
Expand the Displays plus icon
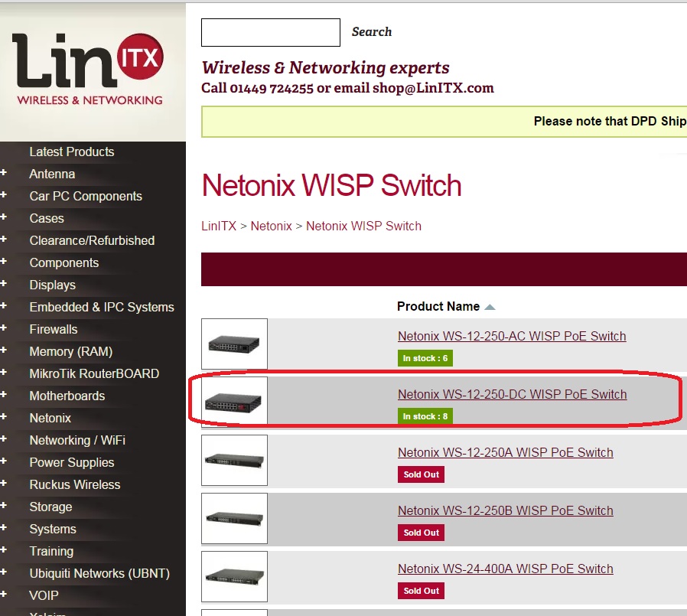pos(4,283)
